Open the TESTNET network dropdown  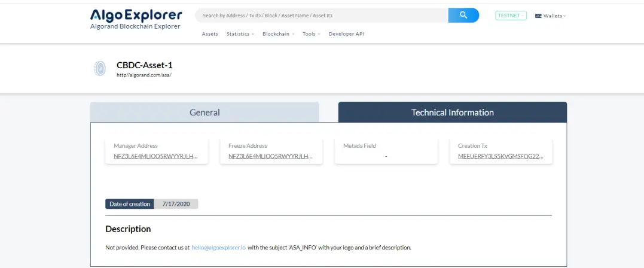point(511,16)
